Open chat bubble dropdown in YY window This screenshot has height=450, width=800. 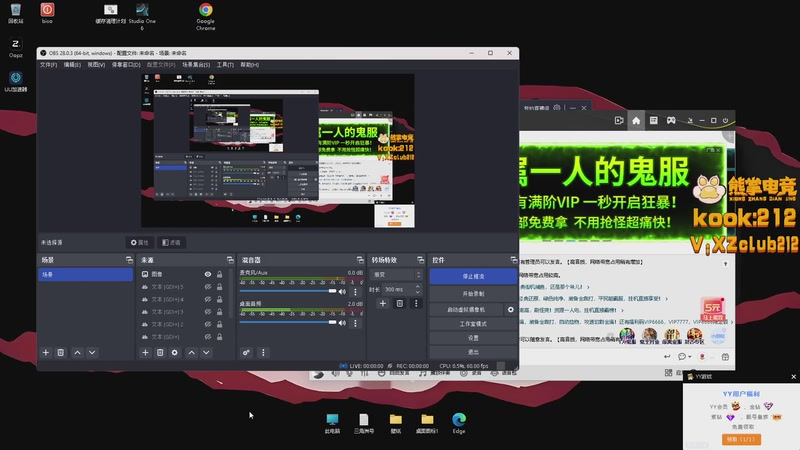(684, 356)
